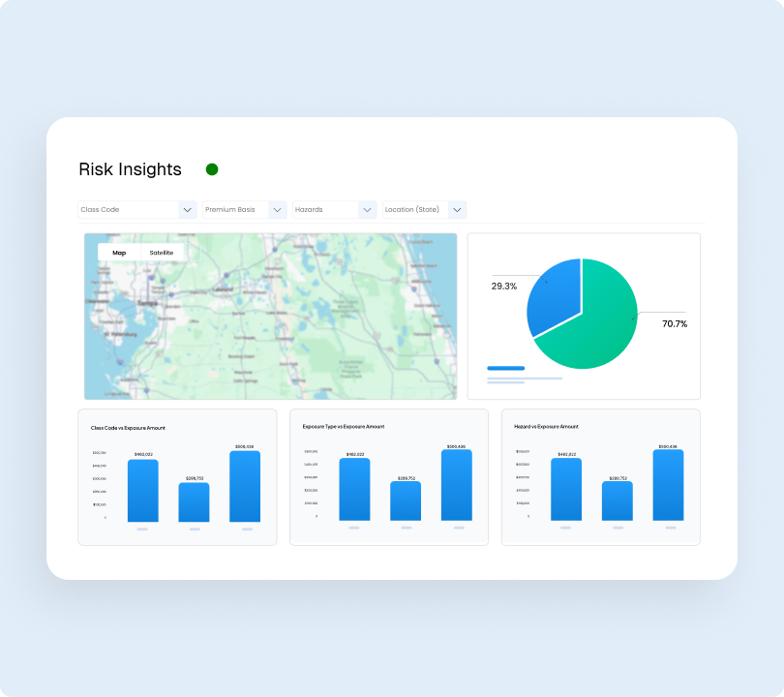This screenshot has width=784, height=697.
Task: Select the Map view tab
Action: (118, 253)
